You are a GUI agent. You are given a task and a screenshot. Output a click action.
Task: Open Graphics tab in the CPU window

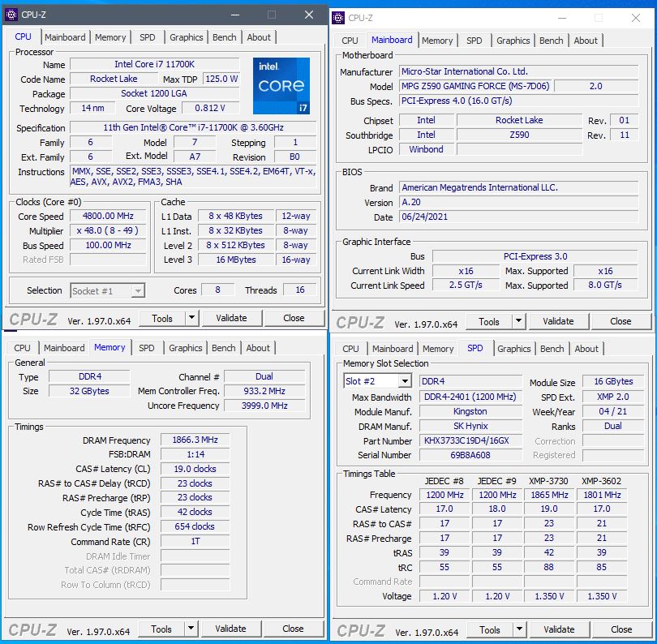[186, 37]
